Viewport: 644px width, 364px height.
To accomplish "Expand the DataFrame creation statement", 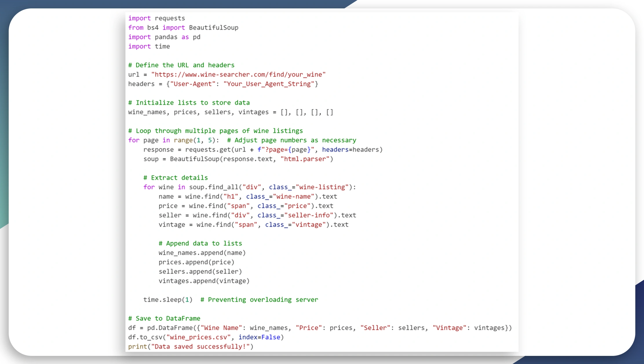I will point(320,327).
